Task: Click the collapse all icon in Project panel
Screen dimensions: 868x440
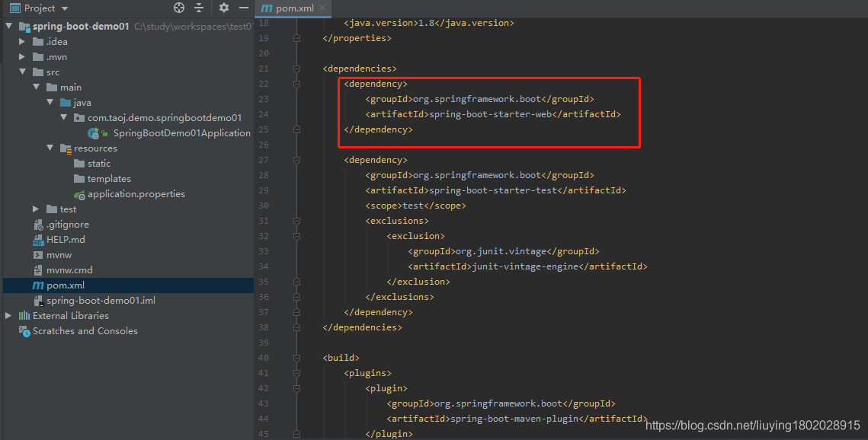Action: click(x=200, y=8)
